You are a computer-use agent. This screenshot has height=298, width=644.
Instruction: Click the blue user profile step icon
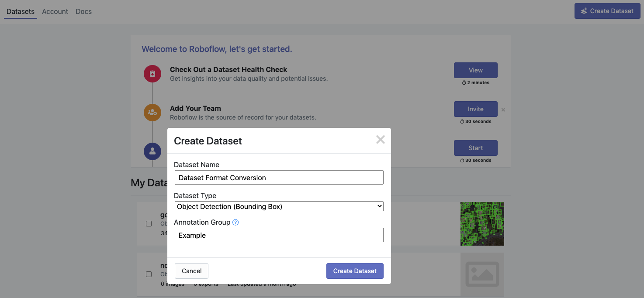152,151
